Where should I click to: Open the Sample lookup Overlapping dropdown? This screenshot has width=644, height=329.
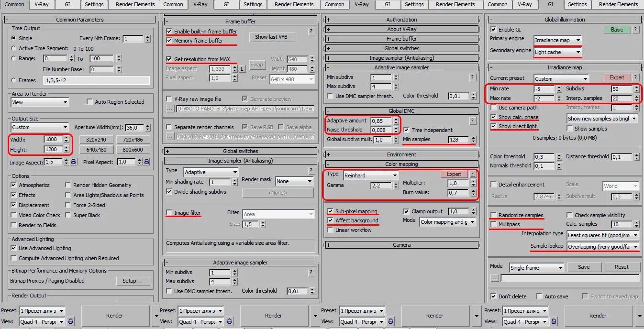(603, 247)
